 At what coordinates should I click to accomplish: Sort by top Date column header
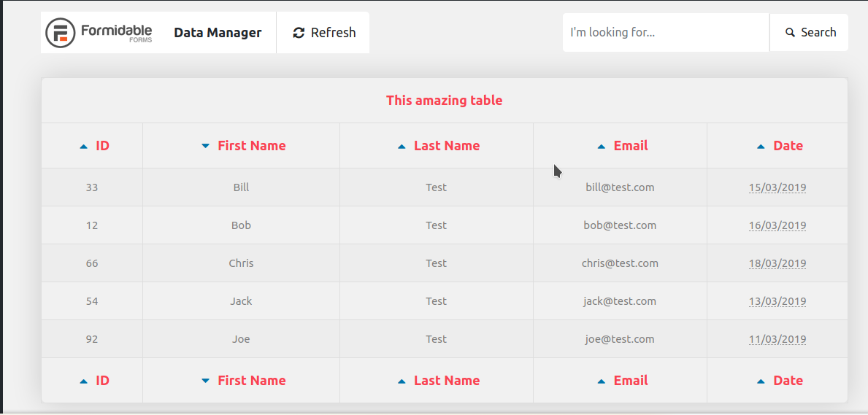click(788, 146)
